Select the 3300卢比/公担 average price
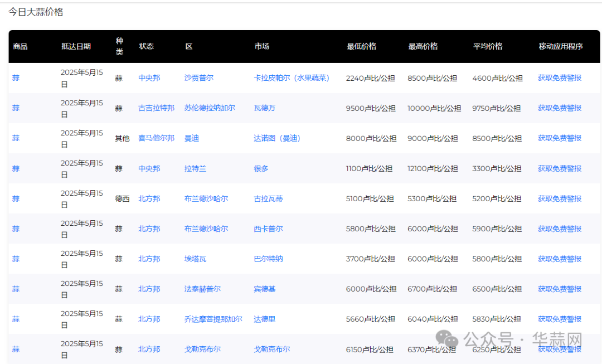This screenshot has width=602, height=364. pyautogui.click(x=497, y=168)
